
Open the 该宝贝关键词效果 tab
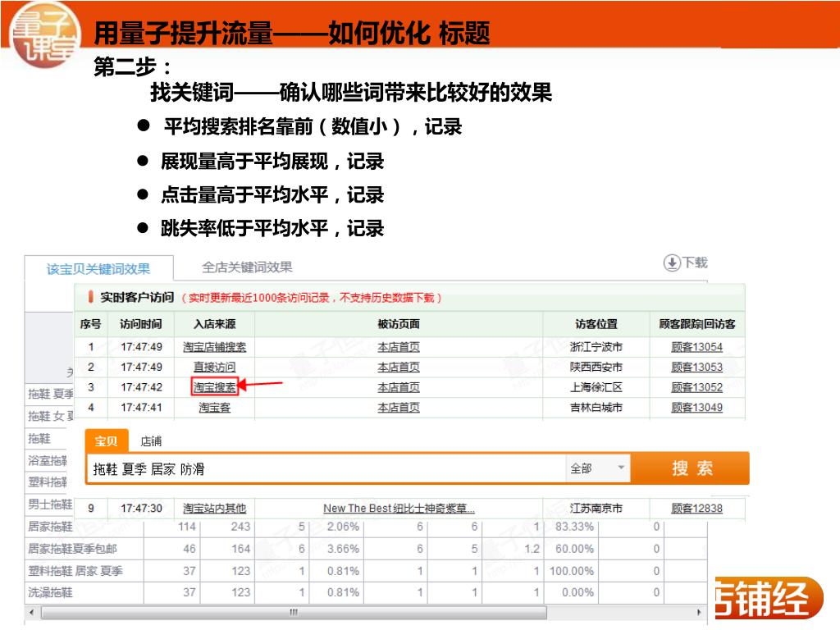coord(98,269)
